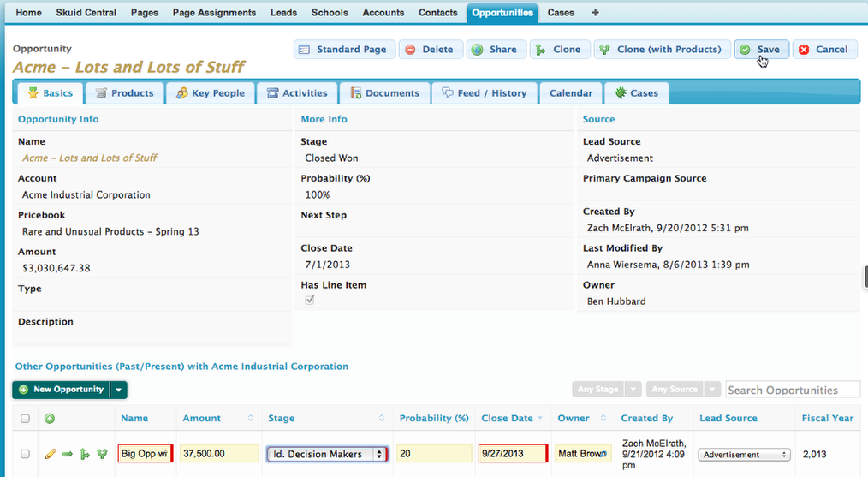Screen dimensions: 868x477
Task: Click the green plus icon in the table header
Action: click(x=50, y=419)
